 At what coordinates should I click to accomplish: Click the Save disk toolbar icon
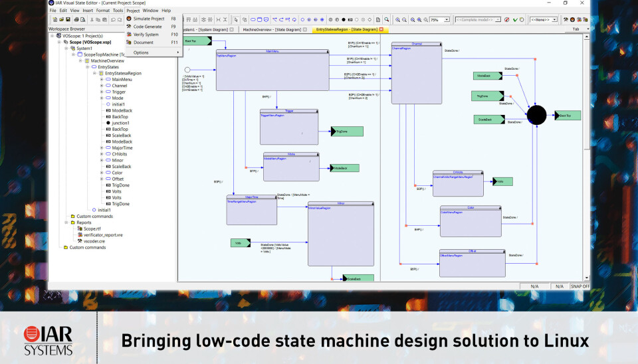[x=68, y=19]
